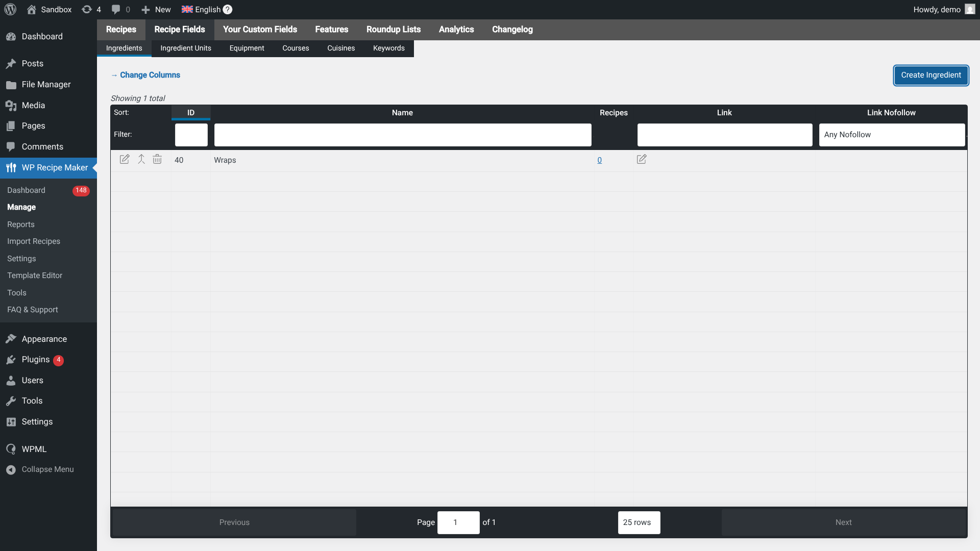Open the Any Nofollow filter dropdown
Viewport: 980px width, 551px height.
[x=892, y=135]
